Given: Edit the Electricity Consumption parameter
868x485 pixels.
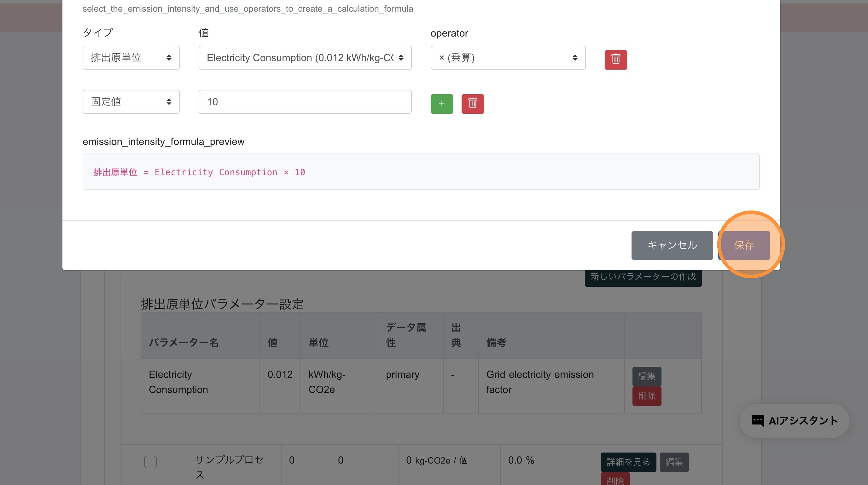Looking at the screenshot, I should [x=646, y=376].
